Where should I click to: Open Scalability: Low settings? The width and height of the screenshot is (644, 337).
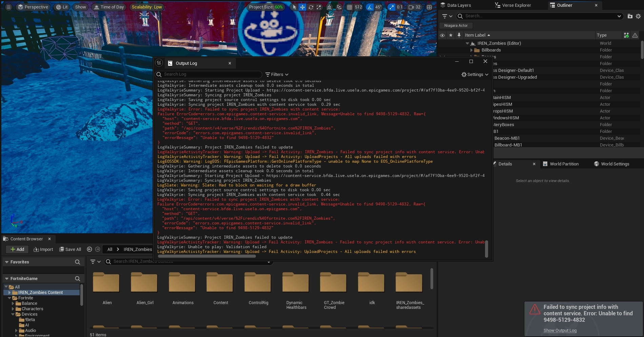pyautogui.click(x=147, y=7)
